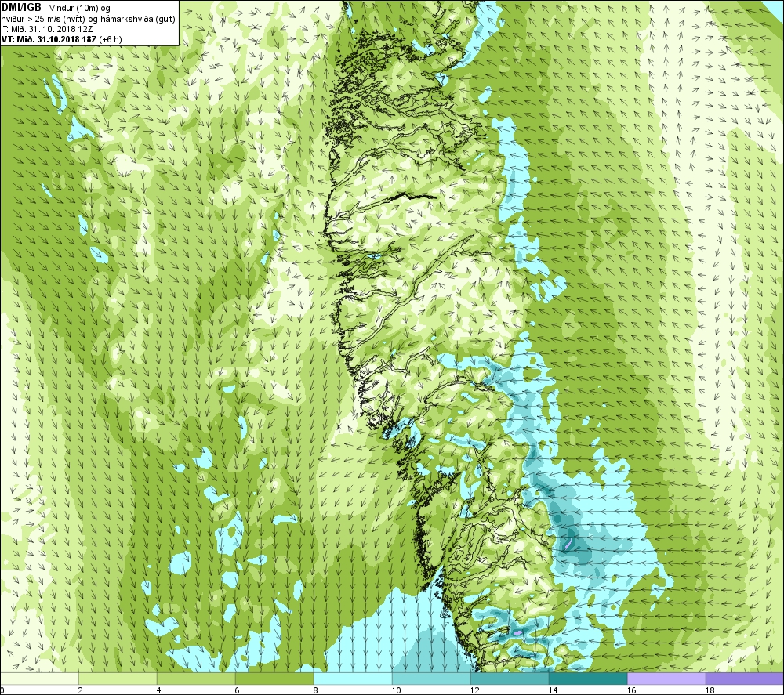Screen dimensions: 784x695
Task: Click the scale label '10'
Action: click(395, 690)
